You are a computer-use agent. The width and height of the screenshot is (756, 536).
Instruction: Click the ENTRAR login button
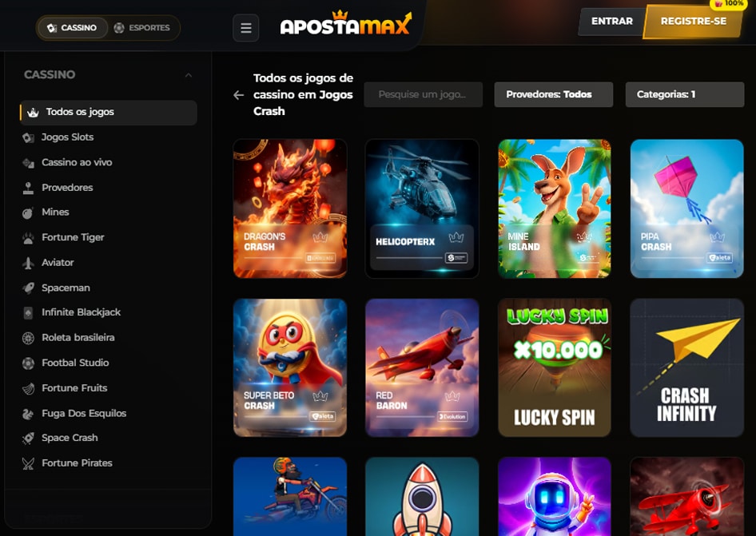pyautogui.click(x=612, y=22)
